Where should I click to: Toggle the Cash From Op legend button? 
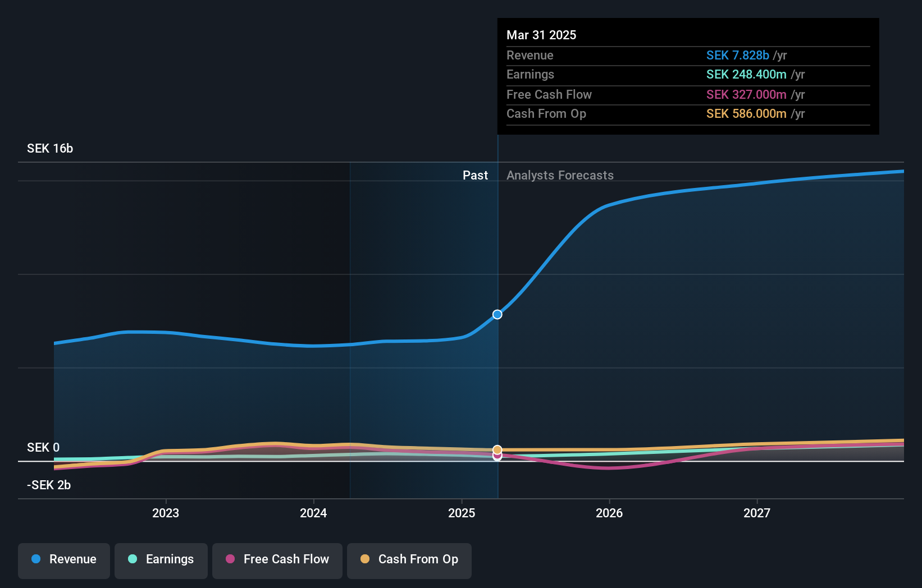409,561
